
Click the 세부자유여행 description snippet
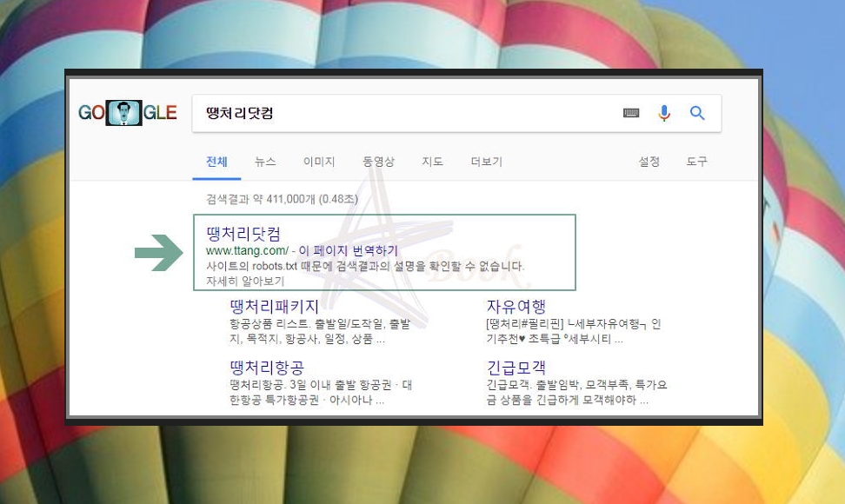click(574, 331)
